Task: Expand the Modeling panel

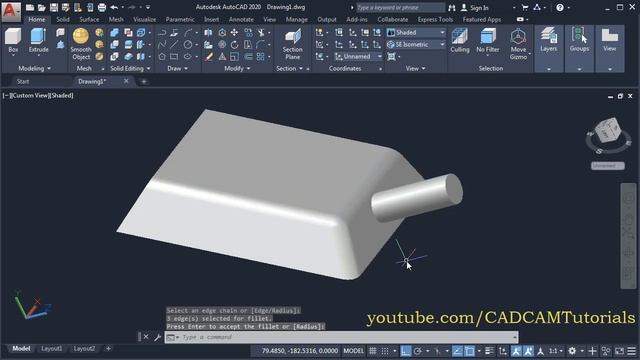Action: pos(35,68)
